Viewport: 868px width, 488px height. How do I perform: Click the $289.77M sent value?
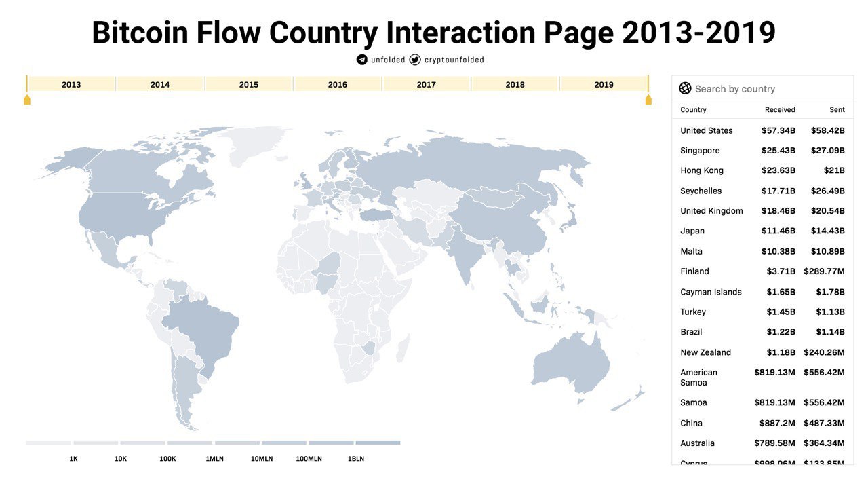(825, 271)
